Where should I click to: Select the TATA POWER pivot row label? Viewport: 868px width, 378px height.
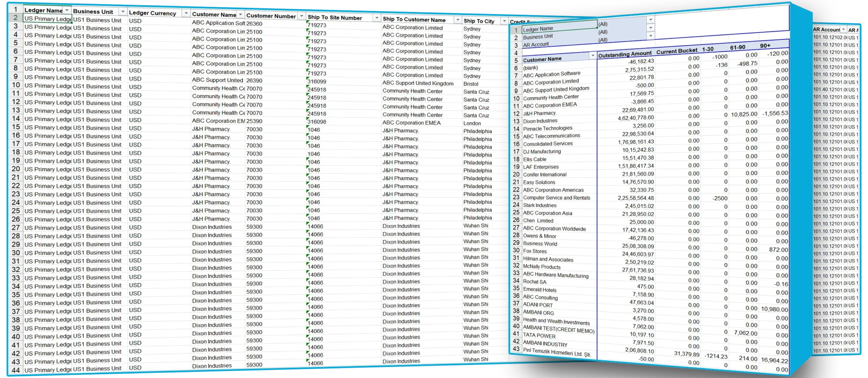539,336
